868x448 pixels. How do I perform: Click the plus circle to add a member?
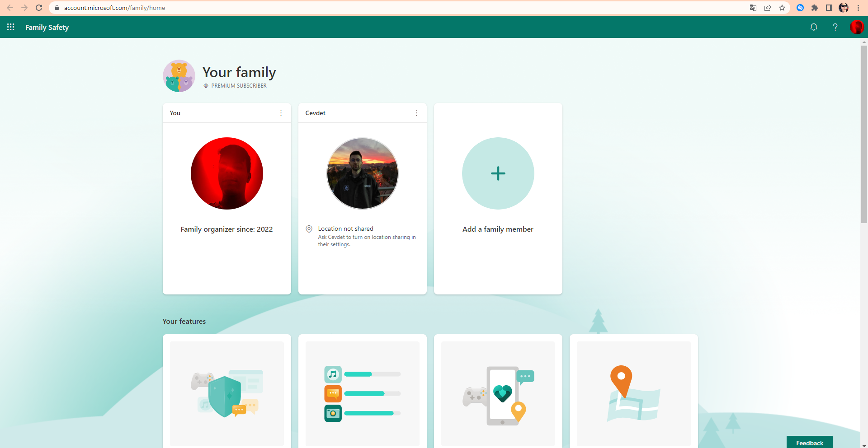tap(498, 173)
